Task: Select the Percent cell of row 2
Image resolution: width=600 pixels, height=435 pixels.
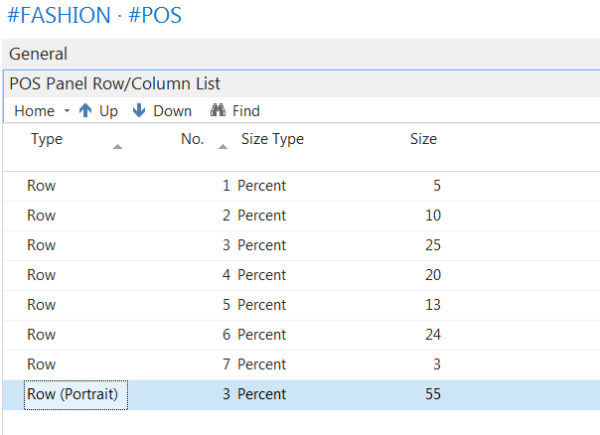Action: point(261,215)
